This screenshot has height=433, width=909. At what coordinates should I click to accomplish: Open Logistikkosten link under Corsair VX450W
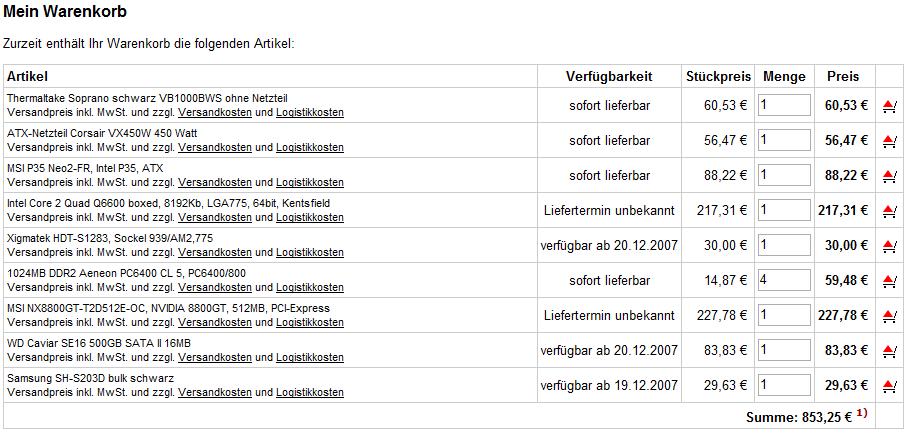point(310,148)
